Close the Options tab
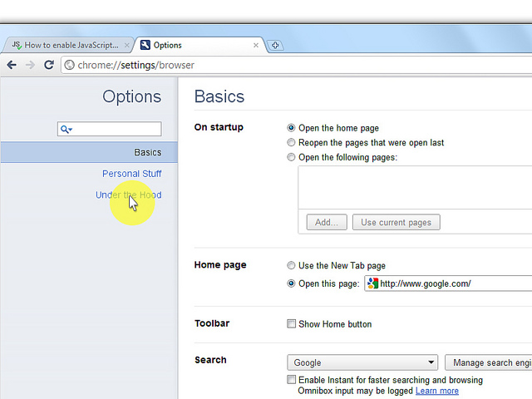The width and height of the screenshot is (532, 399). [256, 46]
